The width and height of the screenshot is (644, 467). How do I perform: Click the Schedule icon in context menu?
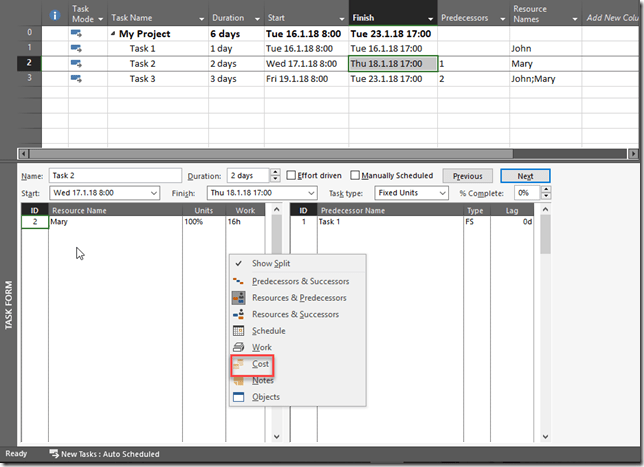(238, 331)
